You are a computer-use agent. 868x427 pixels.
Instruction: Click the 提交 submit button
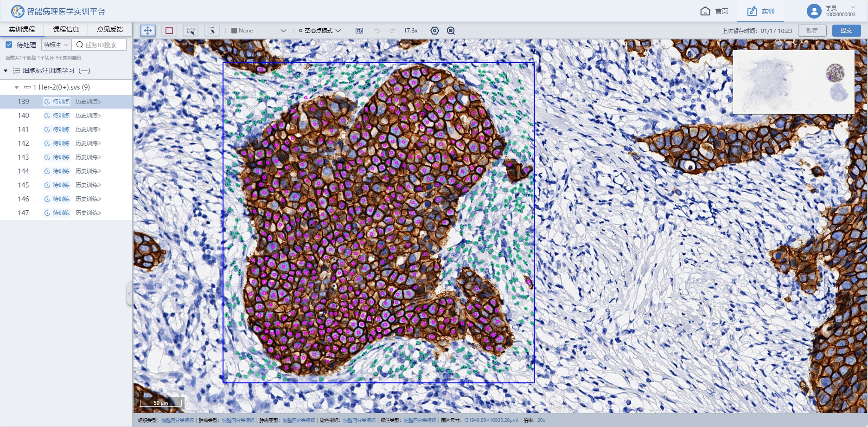[846, 31]
